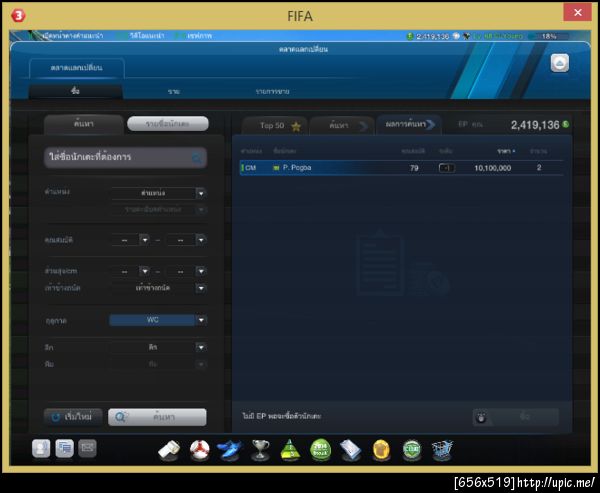Click the buy button at bottom right
The height and width of the screenshot is (493, 600).
tap(515, 417)
